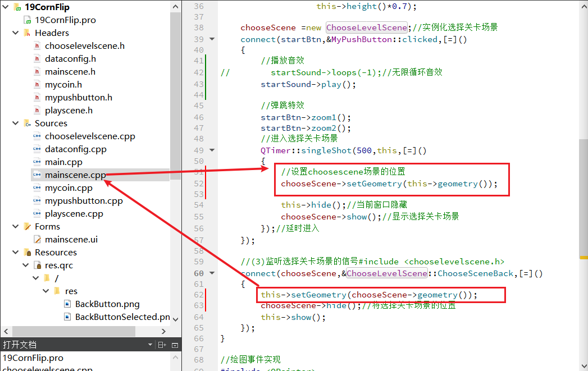Click the mainscene.ui form icon
This screenshot has height=371, width=588.
tap(38, 240)
